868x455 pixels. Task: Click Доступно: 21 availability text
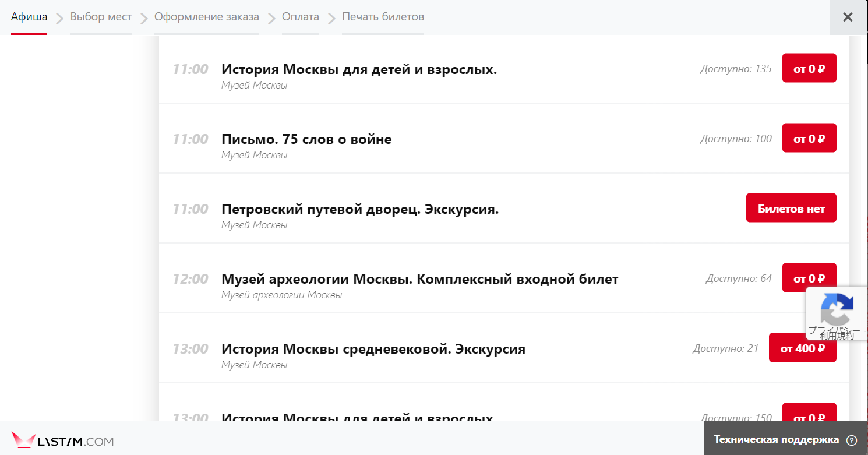point(726,348)
